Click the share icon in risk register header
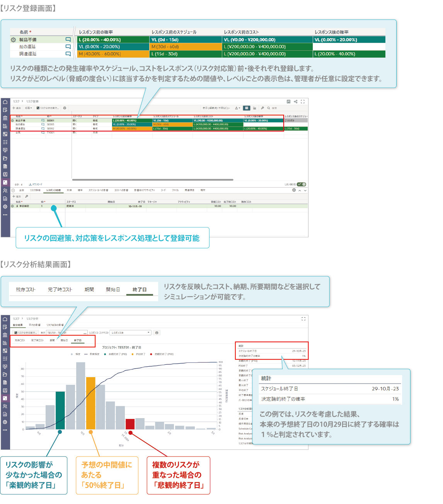This screenshot has height=504, width=443. coord(296,102)
